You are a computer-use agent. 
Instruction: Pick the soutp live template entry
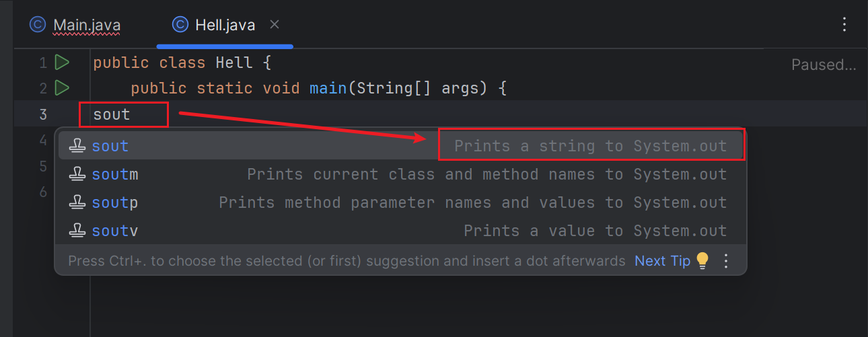click(115, 202)
